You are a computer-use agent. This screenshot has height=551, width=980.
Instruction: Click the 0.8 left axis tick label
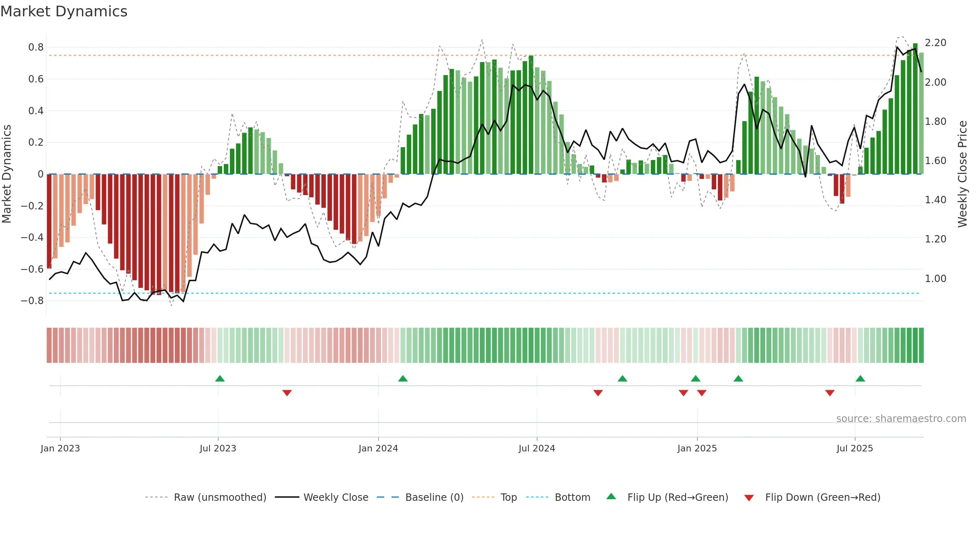click(36, 47)
